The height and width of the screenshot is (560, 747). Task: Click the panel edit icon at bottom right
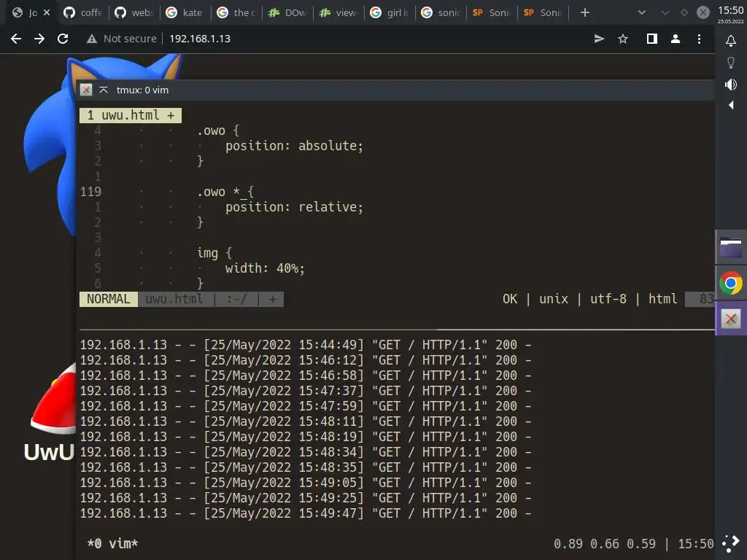[731, 543]
